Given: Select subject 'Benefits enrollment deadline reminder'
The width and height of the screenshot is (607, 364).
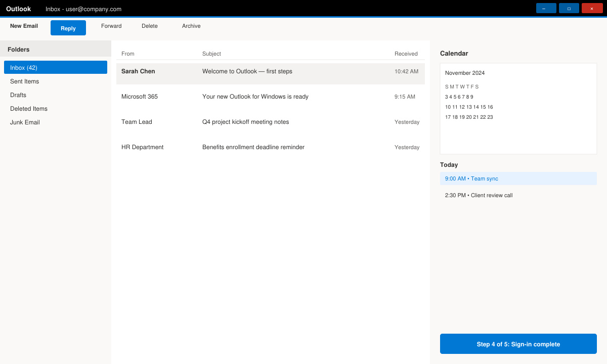Looking at the screenshot, I should [253, 147].
